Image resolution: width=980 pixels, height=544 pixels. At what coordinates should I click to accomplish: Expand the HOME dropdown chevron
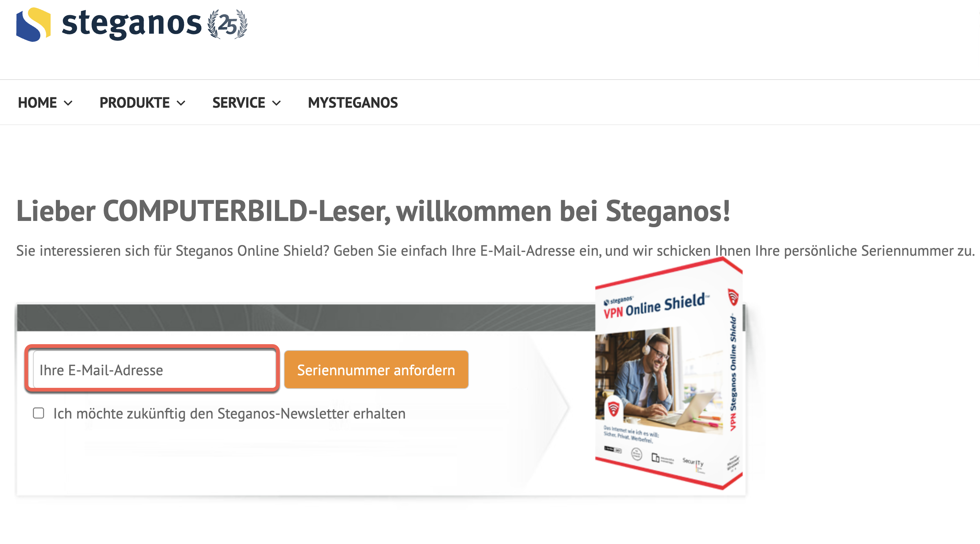68,103
